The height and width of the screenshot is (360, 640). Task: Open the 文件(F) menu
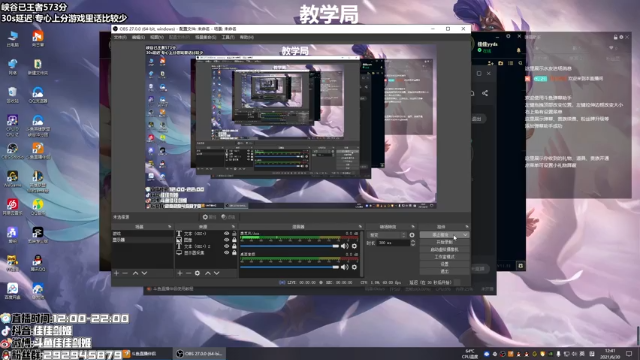coord(120,37)
